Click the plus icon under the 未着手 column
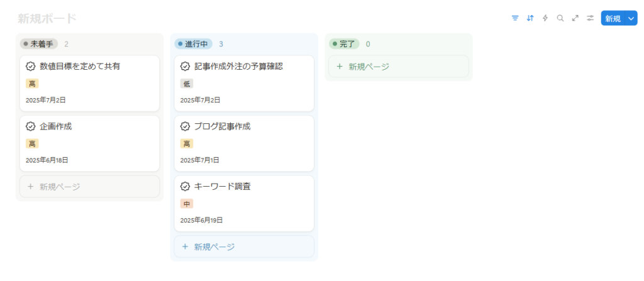Screen dimensions: 644x281 (30, 187)
